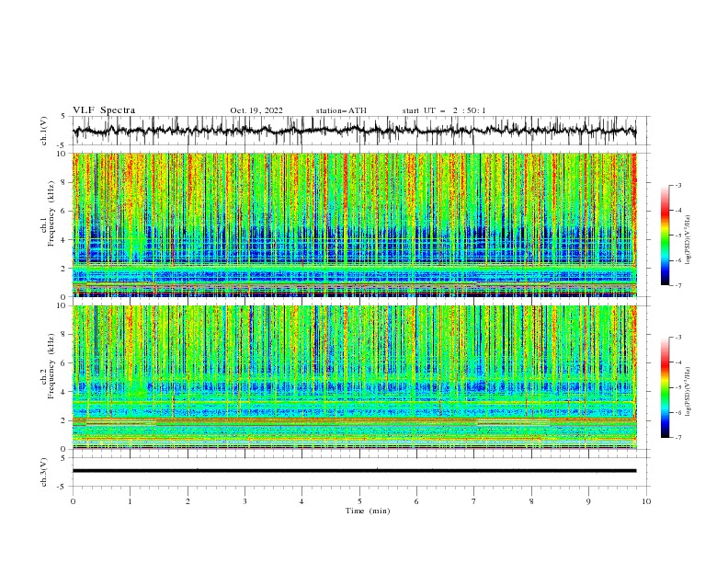Screen dimensions: 728x563
Task: Click the time axis tick label '2'
Action: tap(188, 501)
